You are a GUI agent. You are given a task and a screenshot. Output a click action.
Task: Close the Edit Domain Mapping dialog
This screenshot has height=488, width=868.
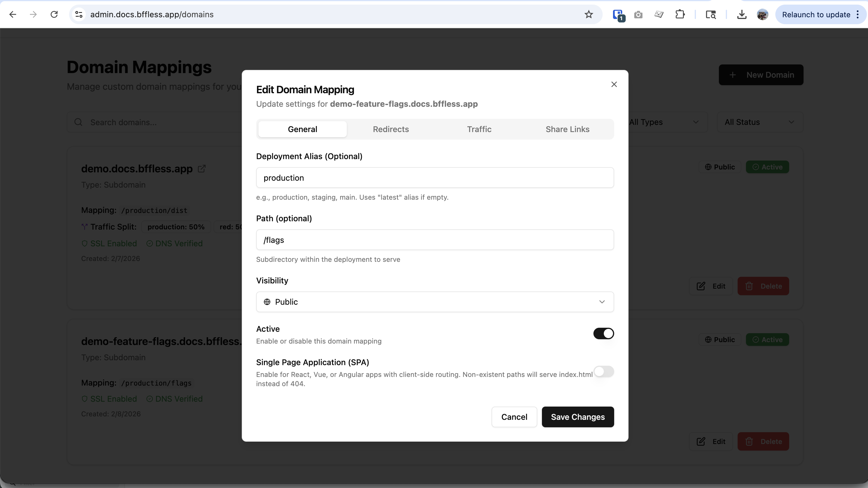pyautogui.click(x=614, y=84)
